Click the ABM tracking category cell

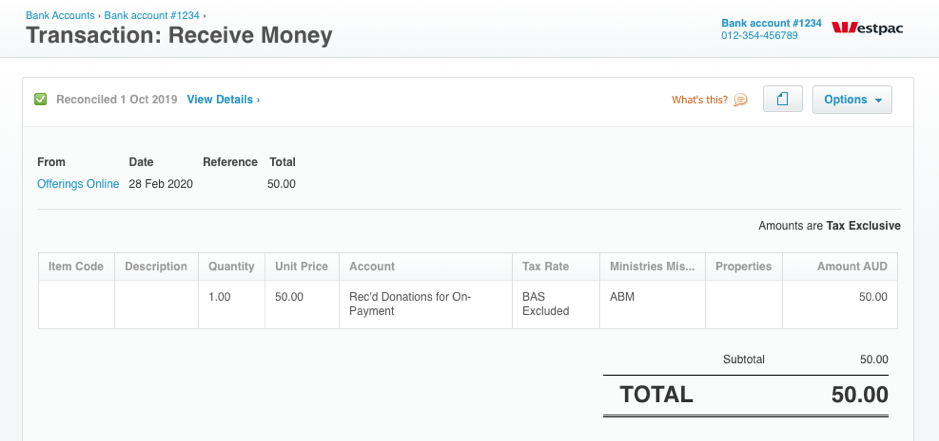653,304
